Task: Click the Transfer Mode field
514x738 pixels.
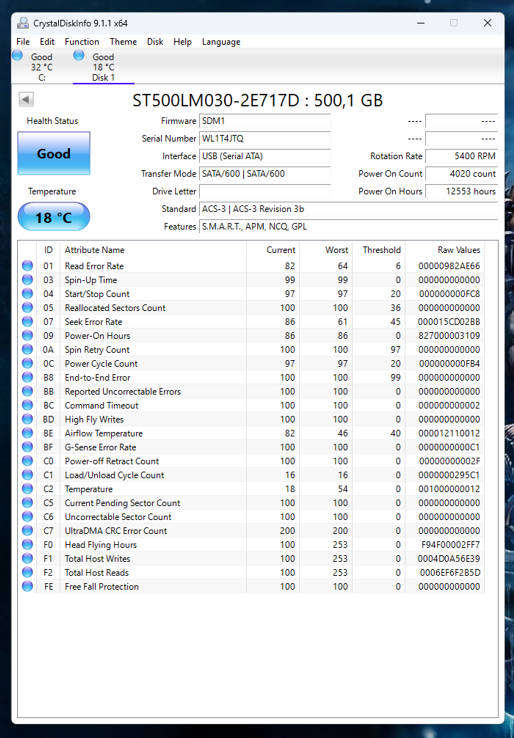Action: point(265,174)
